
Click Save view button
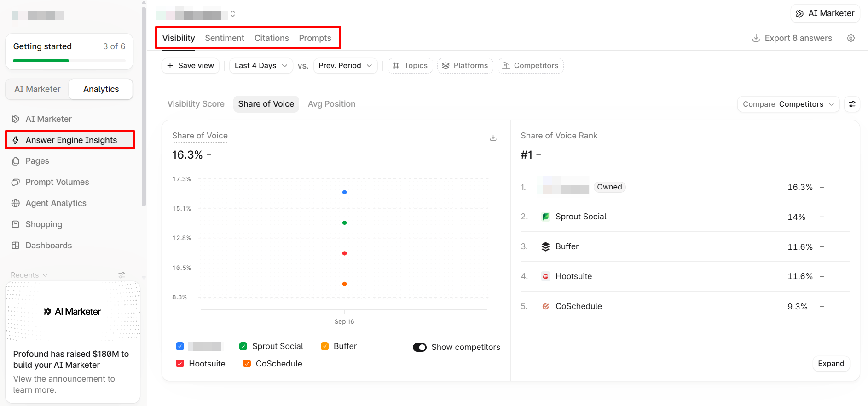[x=190, y=66]
